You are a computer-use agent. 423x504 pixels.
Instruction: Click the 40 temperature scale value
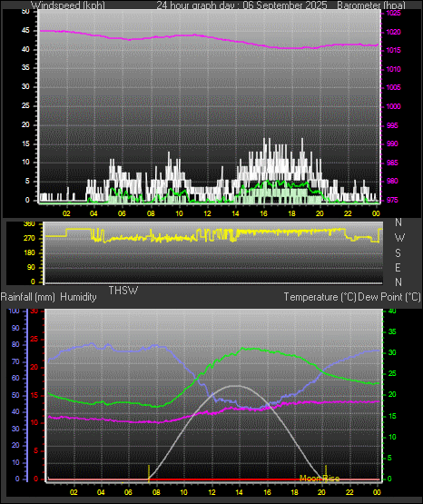pos(392,311)
